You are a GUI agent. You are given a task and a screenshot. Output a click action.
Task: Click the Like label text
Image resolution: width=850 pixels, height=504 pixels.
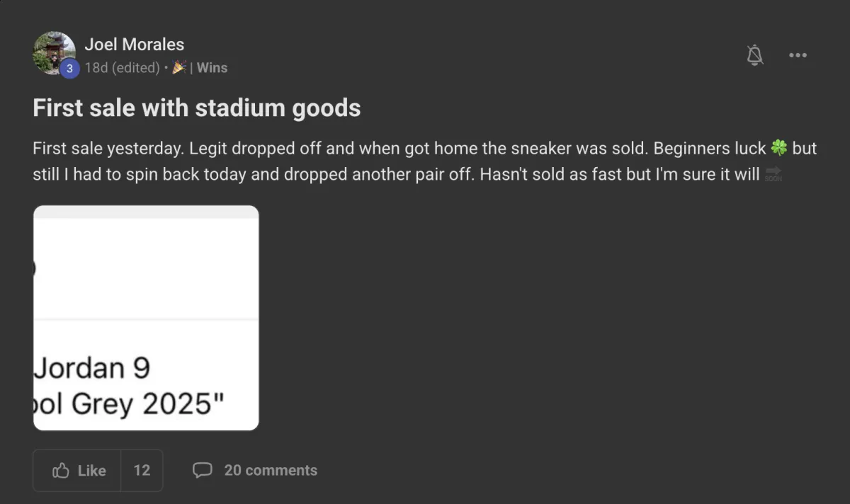91,471
